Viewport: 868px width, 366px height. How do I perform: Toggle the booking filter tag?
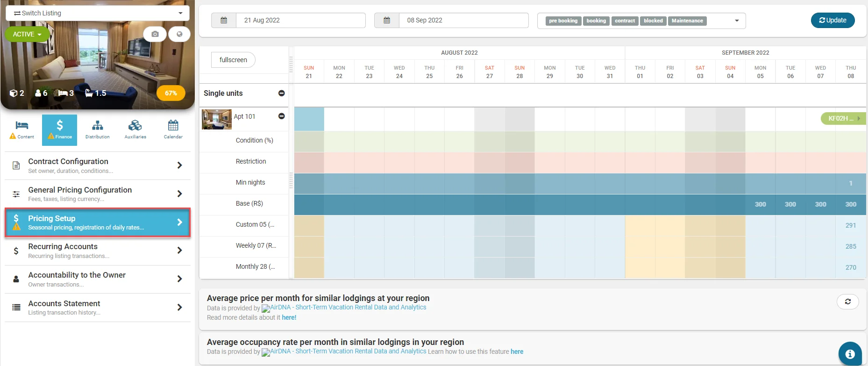pyautogui.click(x=596, y=21)
